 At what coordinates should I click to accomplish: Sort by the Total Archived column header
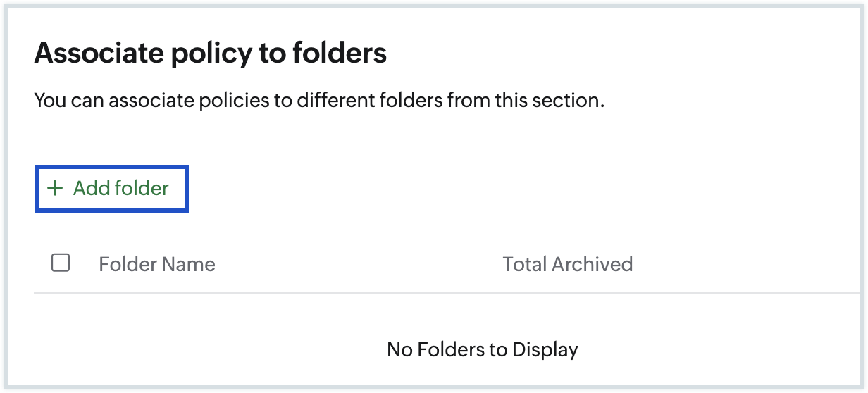[x=567, y=264]
